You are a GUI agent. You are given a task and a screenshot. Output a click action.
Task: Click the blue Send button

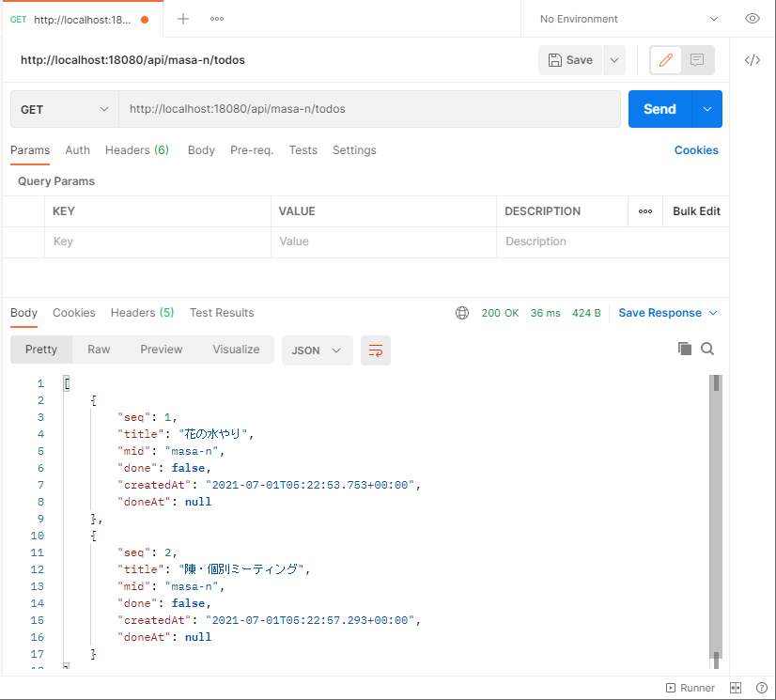coord(660,109)
